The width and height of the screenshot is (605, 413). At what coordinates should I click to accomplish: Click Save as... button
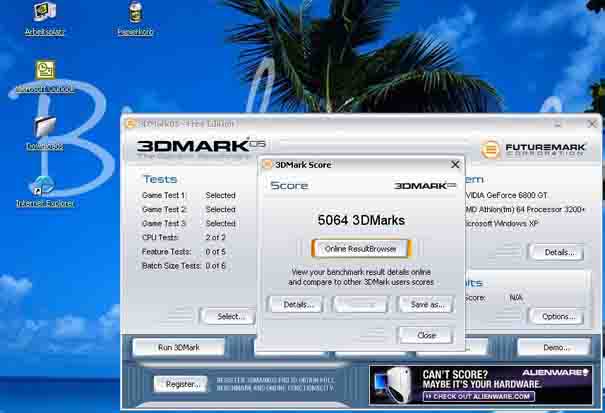click(x=427, y=305)
